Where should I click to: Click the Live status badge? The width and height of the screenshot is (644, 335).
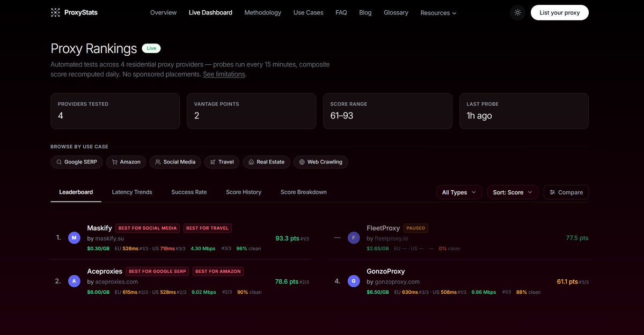151,48
